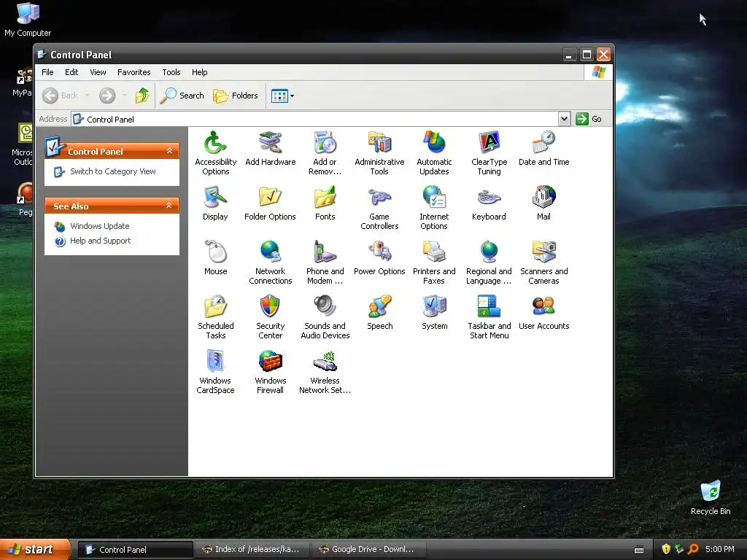Open the System applet
Screen dimensions: 747x560
434,312
